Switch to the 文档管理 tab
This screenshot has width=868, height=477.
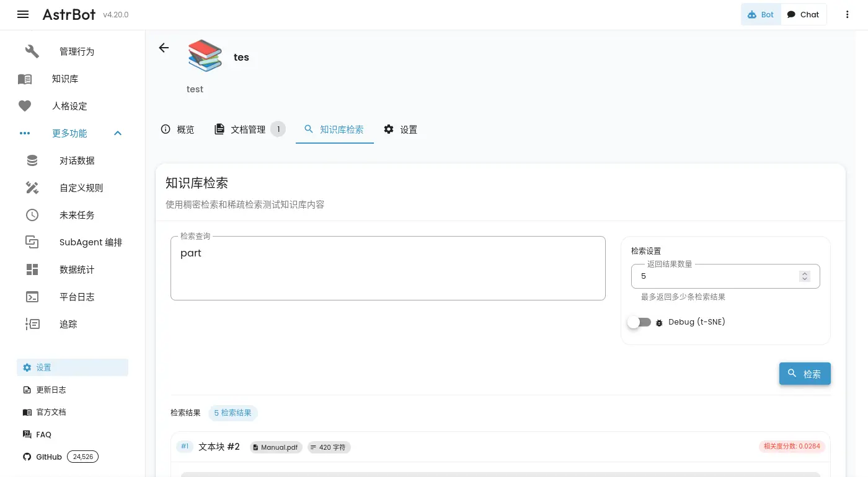click(249, 129)
